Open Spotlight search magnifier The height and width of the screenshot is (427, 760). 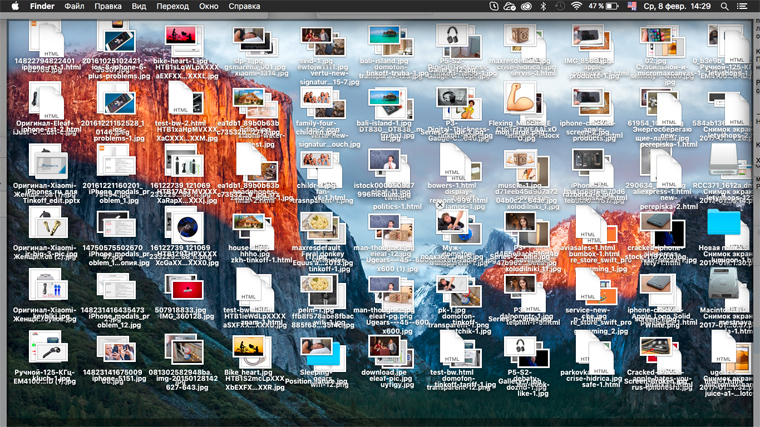724,7
